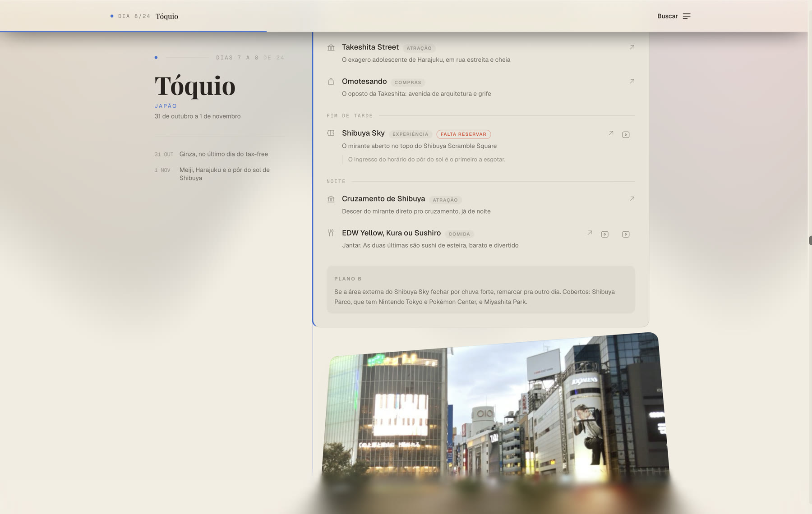The height and width of the screenshot is (514, 812).
Task: Open Omotesando external link arrow
Action: click(632, 82)
